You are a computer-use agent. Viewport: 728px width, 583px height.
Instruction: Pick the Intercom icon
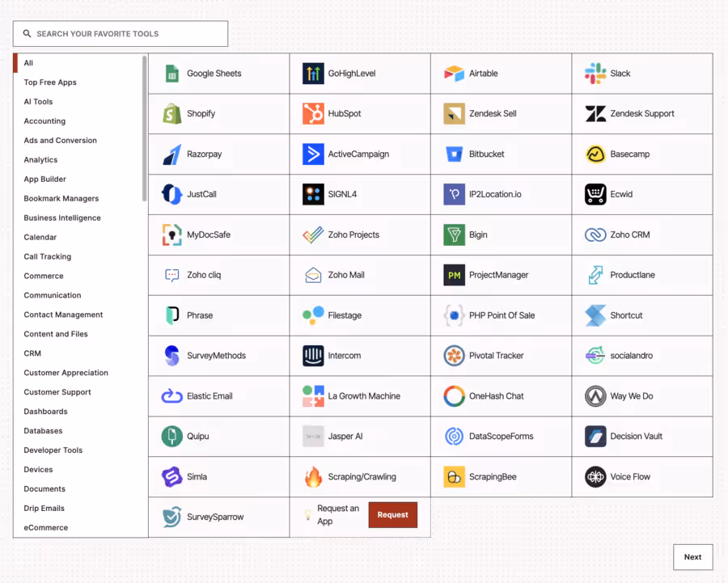[313, 356]
